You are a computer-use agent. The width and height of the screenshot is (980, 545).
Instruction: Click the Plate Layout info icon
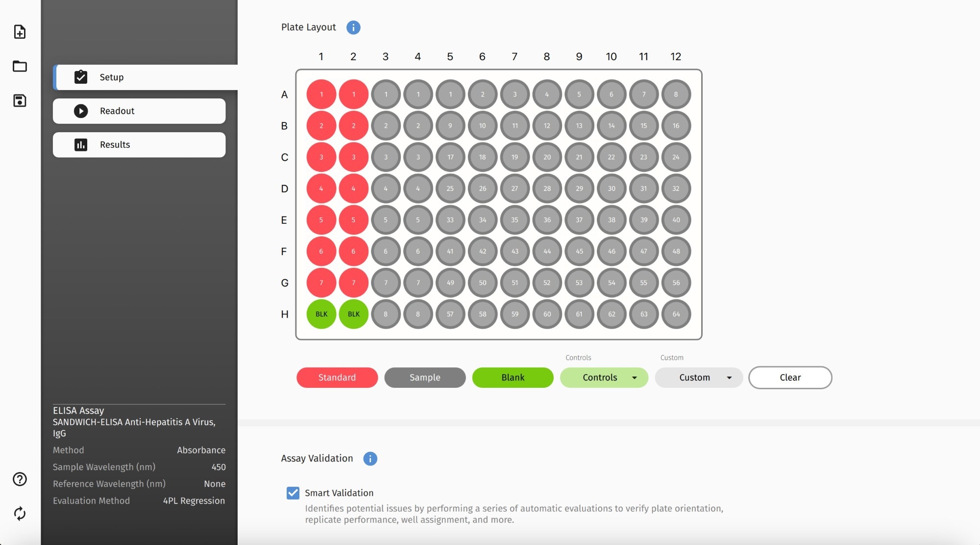pos(353,27)
